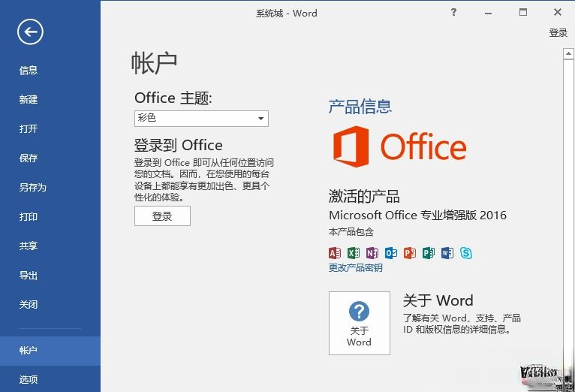Viewport: 575px width, 392px height.
Task: Click the Office logo
Action: (x=399, y=146)
